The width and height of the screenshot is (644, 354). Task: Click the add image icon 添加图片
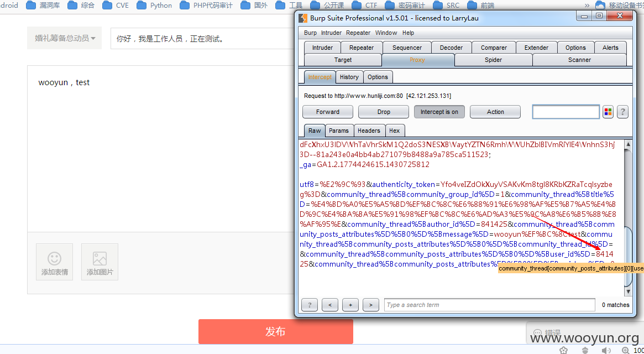(x=100, y=262)
